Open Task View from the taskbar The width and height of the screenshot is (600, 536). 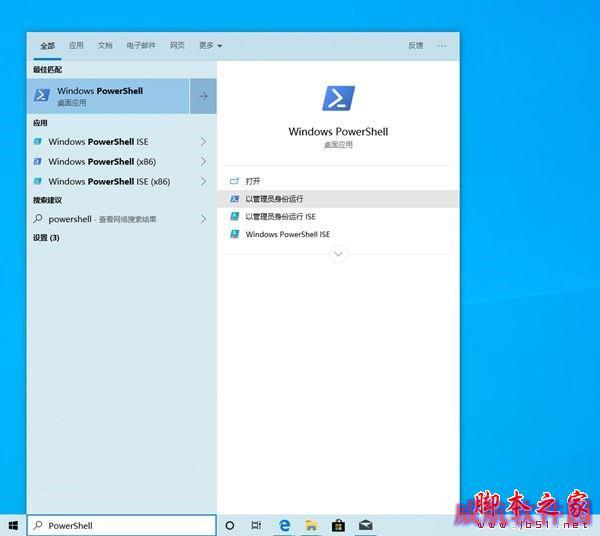[x=256, y=525]
